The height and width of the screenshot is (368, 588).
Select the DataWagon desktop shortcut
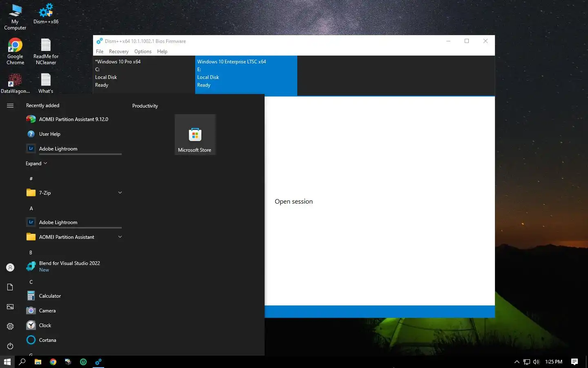coord(15,83)
